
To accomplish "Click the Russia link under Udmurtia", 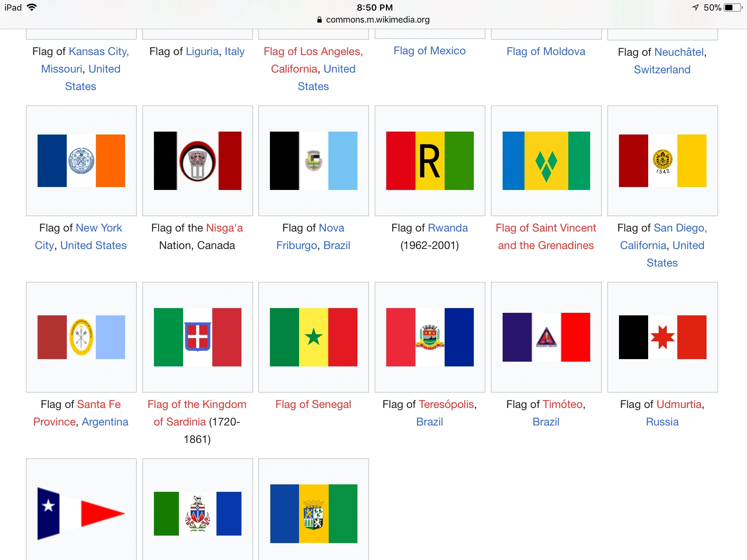I will point(662,422).
